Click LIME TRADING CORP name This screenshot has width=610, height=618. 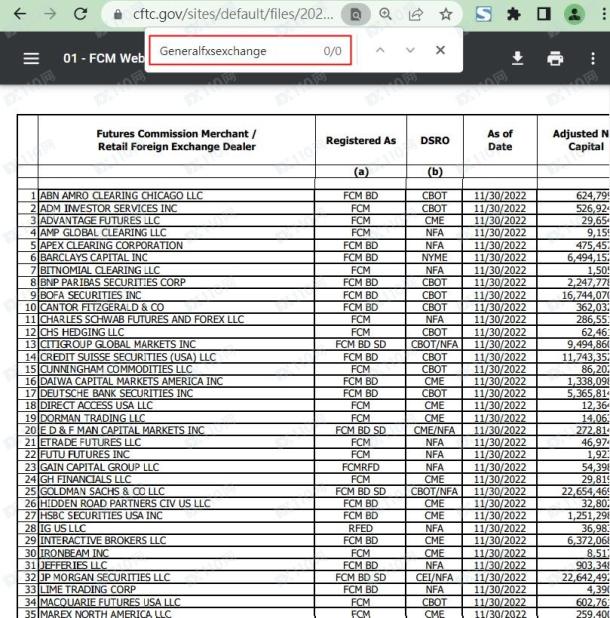(x=88, y=589)
